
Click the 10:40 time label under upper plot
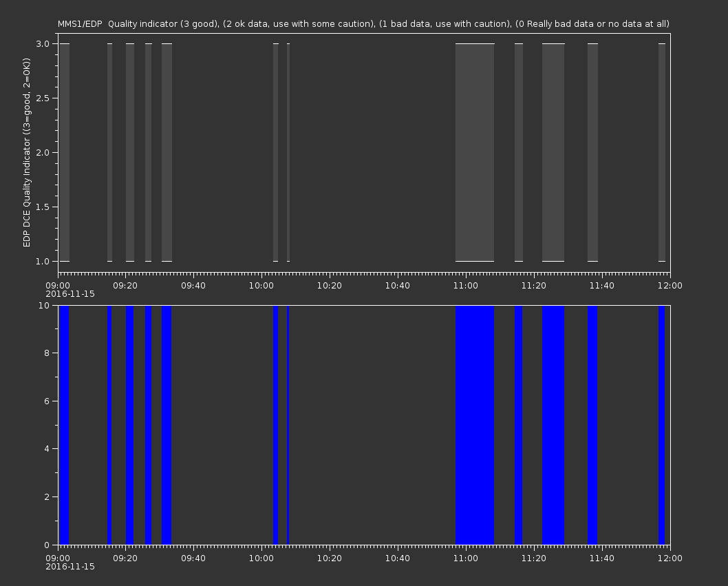pos(398,285)
